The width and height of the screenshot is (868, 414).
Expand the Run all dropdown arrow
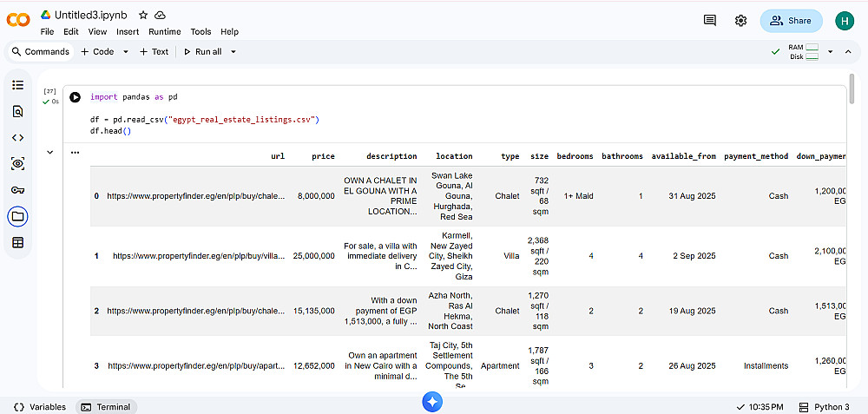coord(233,52)
